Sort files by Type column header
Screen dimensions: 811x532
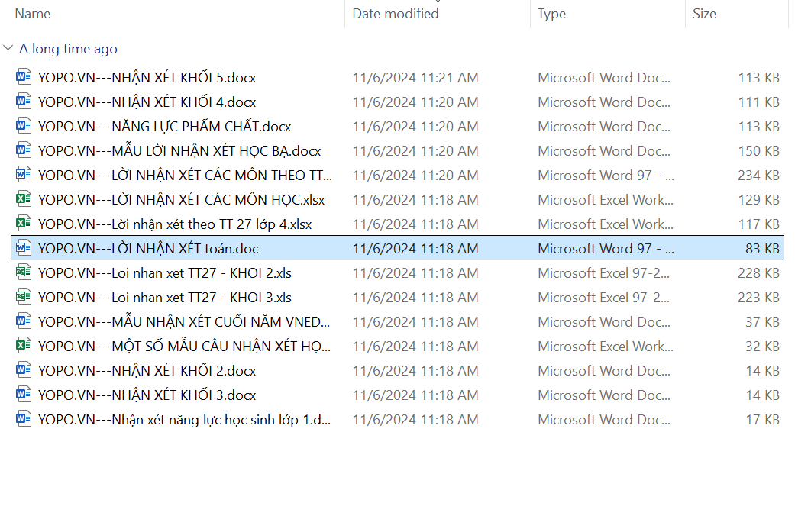click(551, 14)
